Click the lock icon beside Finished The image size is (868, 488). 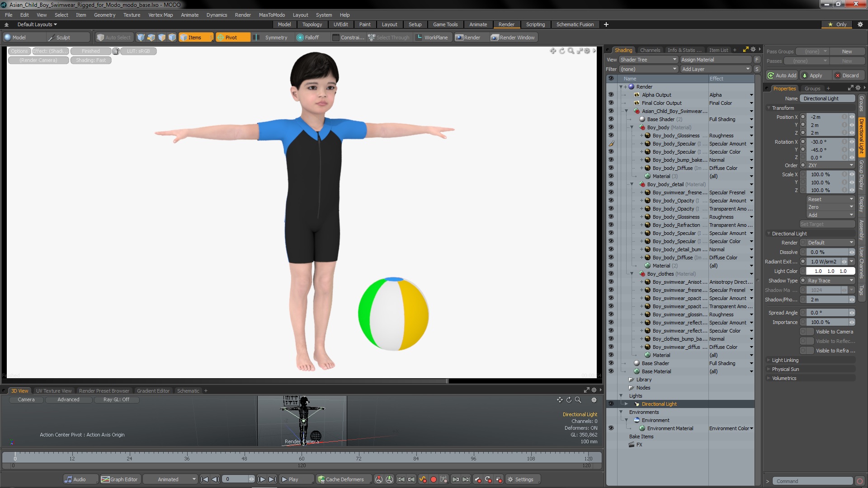[x=116, y=51]
